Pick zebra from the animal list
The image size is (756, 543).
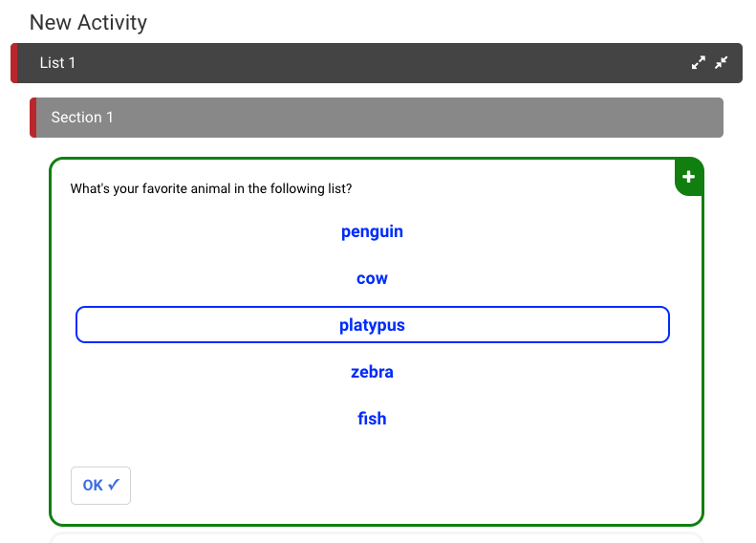coord(372,372)
